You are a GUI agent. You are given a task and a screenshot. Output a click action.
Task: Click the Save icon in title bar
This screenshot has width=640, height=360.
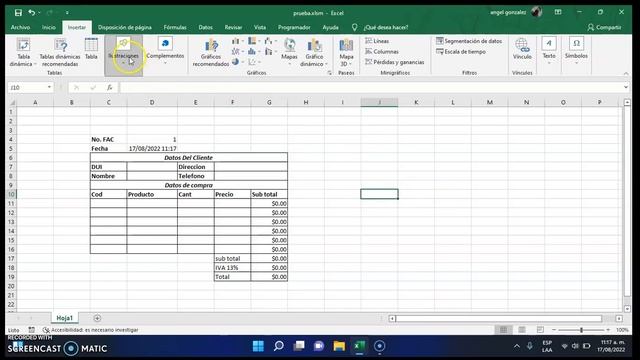click(x=18, y=13)
